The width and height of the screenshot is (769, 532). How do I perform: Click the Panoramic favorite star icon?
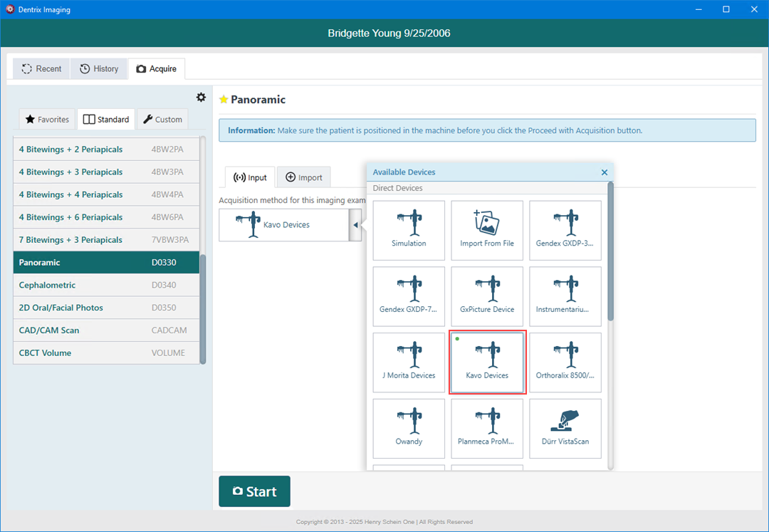(224, 100)
